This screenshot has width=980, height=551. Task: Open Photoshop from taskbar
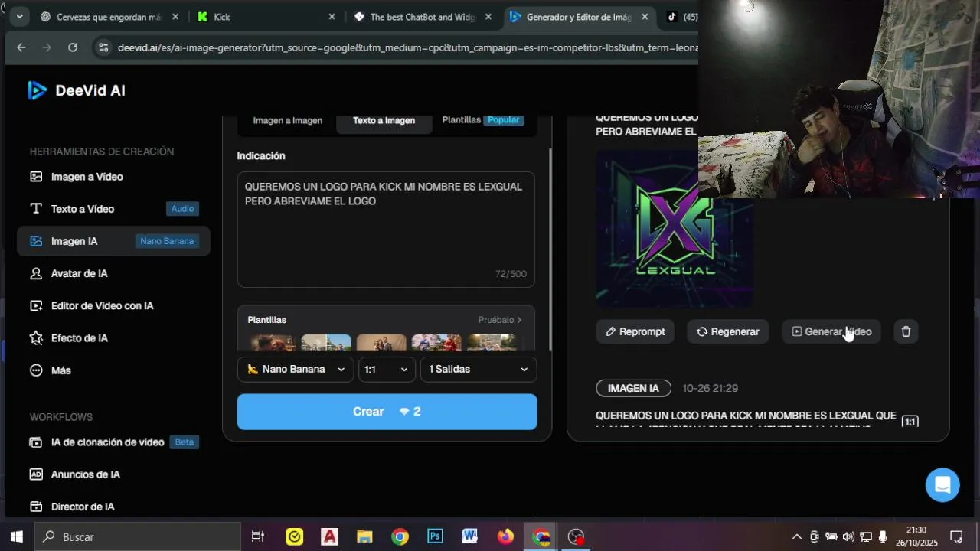pyautogui.click(x=435, y=536)
